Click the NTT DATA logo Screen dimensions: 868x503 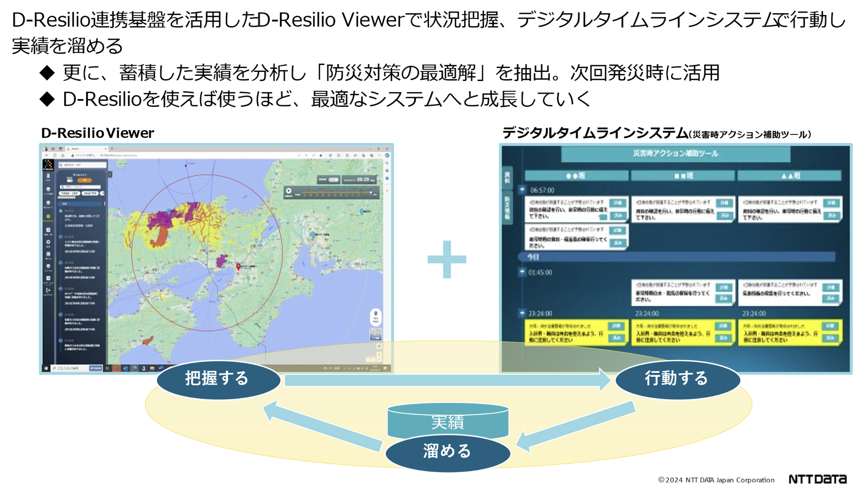pyautogui.click(x=817, y=479)
